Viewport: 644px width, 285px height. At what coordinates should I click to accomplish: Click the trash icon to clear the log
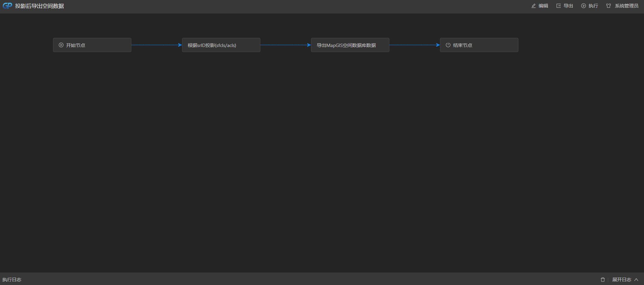click(603, 280)
